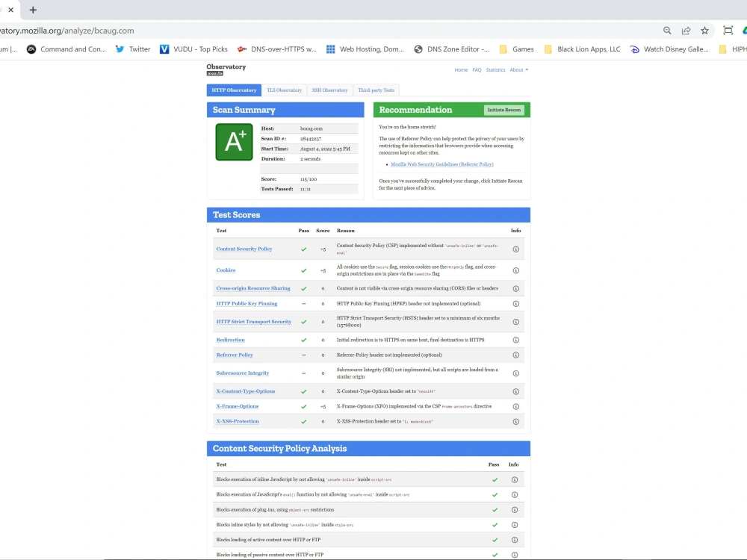Expand the About dropdown menu
747x560 pixels.
519,70
